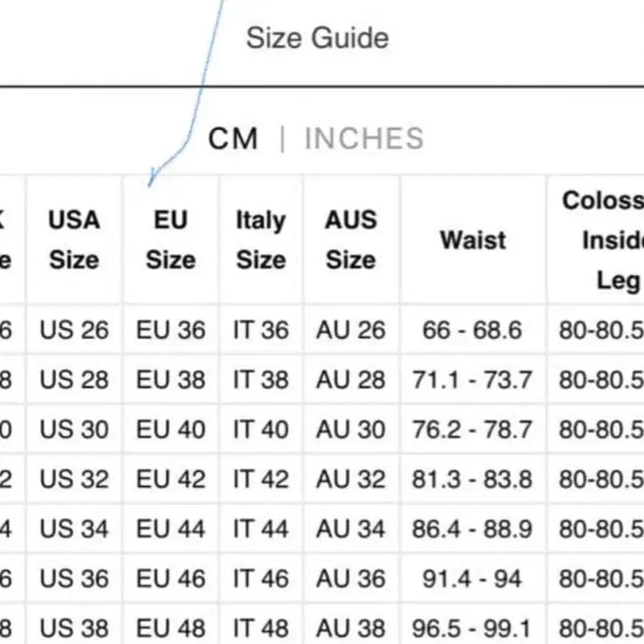Viewport: 644px width, 644px height.
Task: Click the waist value 86.4 - 88.9
Action: [x=473, y=529]
